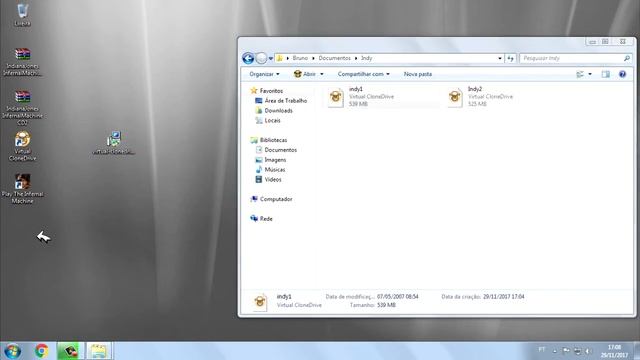Click the Data de modificação value 07/05/2007 08:54
640x360 pixels.
[398, 297]
